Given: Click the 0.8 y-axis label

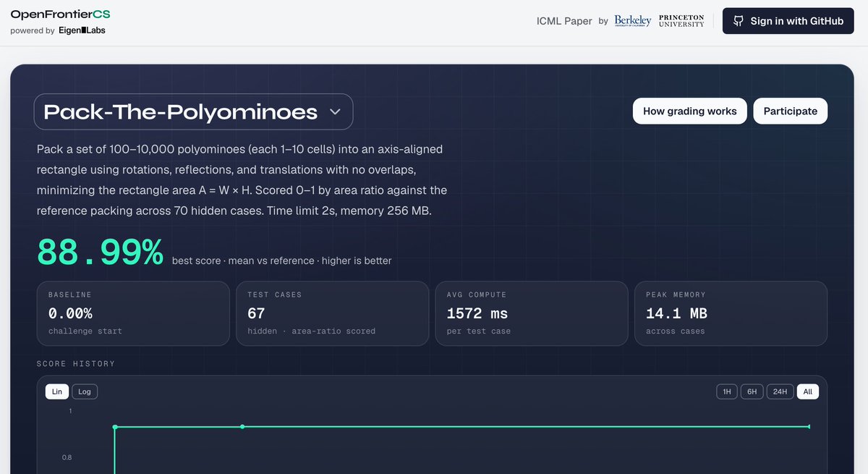Looking at the screenshot, I should pos(66,457).
